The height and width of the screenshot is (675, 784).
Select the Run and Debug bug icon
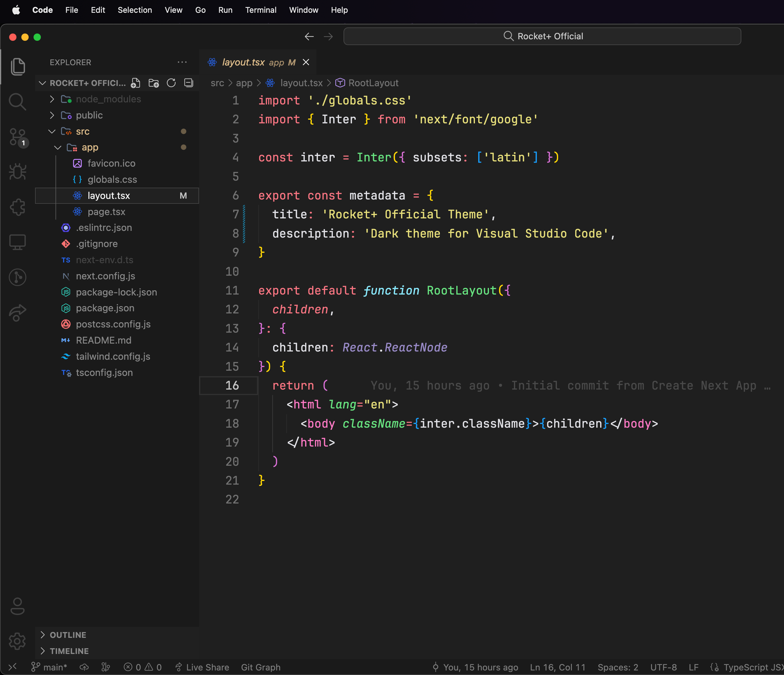[x=17, y=171]
